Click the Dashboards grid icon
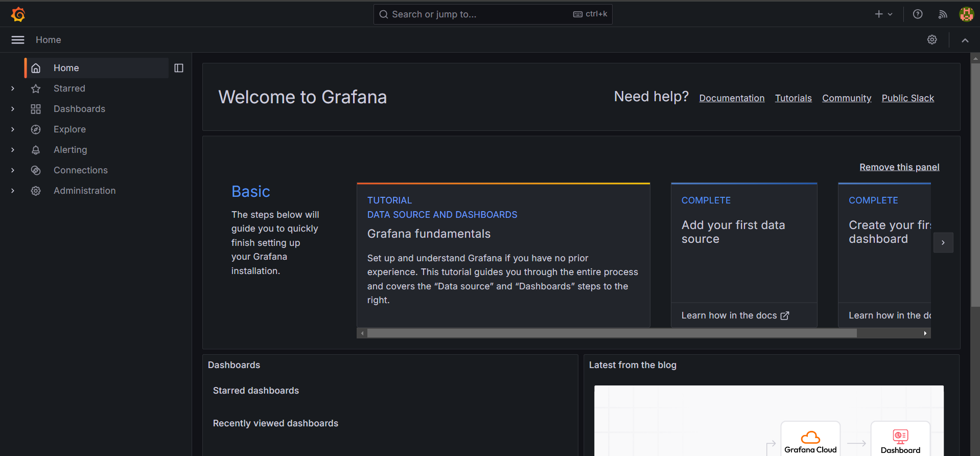The height and width of the screenshot is (456, 980). coord(36,109)
